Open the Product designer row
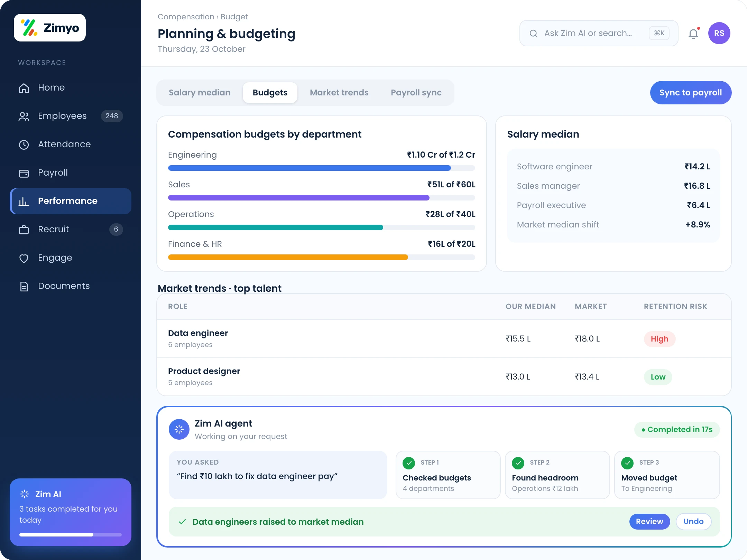This screenshot has width=747, height=560. pyautogui.click(x=444, y=377)
